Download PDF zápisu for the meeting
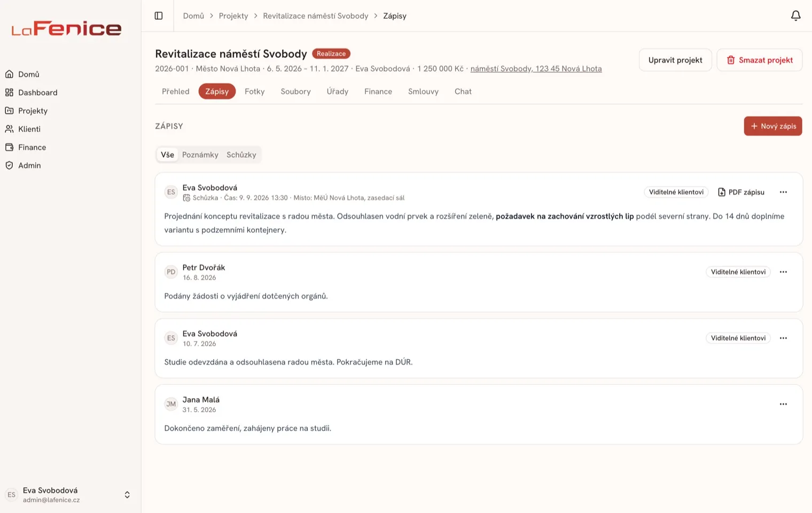This screenshot has height=513, width=812. tap(741, 192)
